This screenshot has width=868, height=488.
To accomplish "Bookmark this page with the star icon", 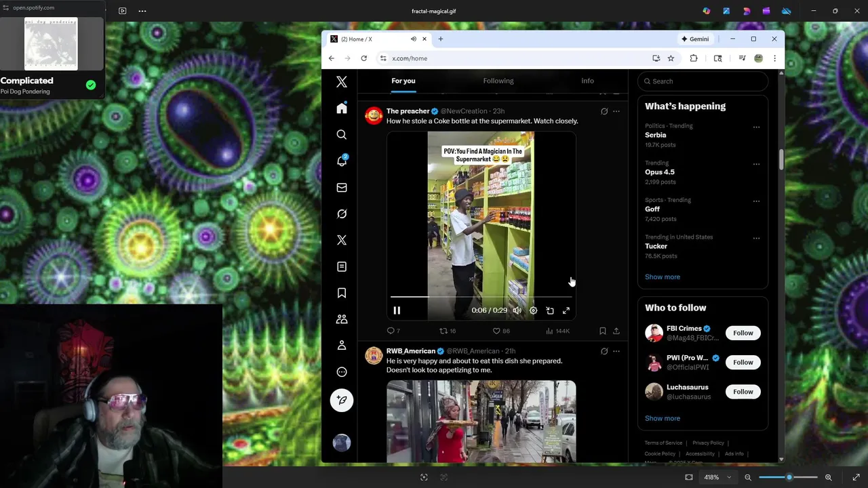I will click(x=671, y=58).
